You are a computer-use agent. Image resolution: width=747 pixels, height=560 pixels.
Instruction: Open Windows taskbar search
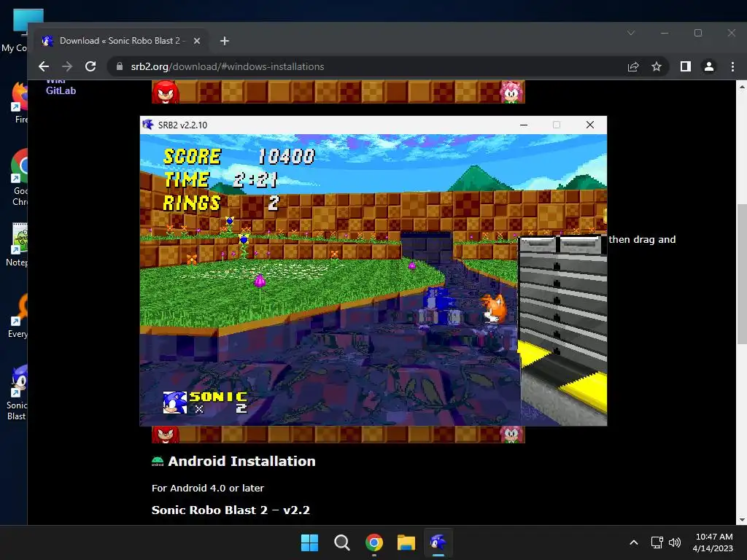click(341, 542)
